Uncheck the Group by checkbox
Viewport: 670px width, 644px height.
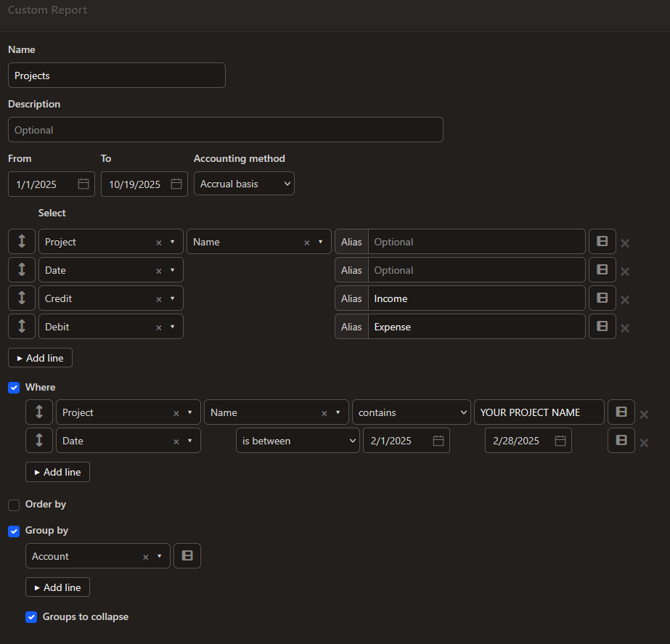(14, 531)
